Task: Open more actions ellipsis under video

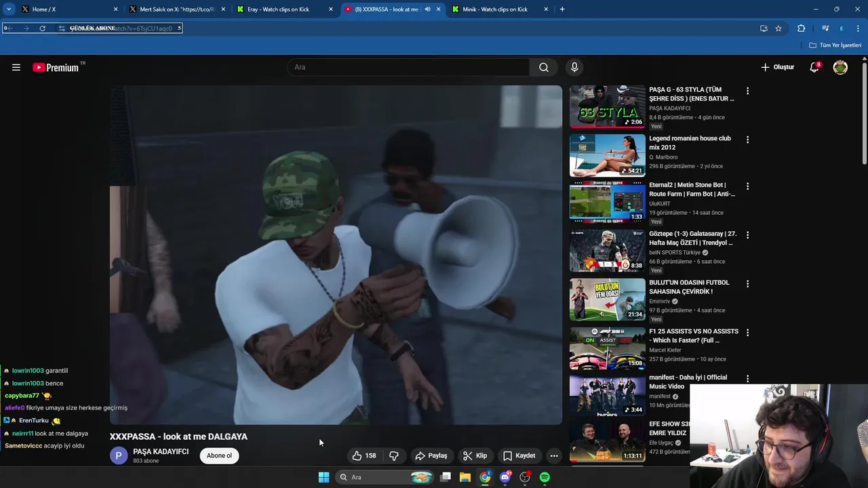Action: coord(554,455)
